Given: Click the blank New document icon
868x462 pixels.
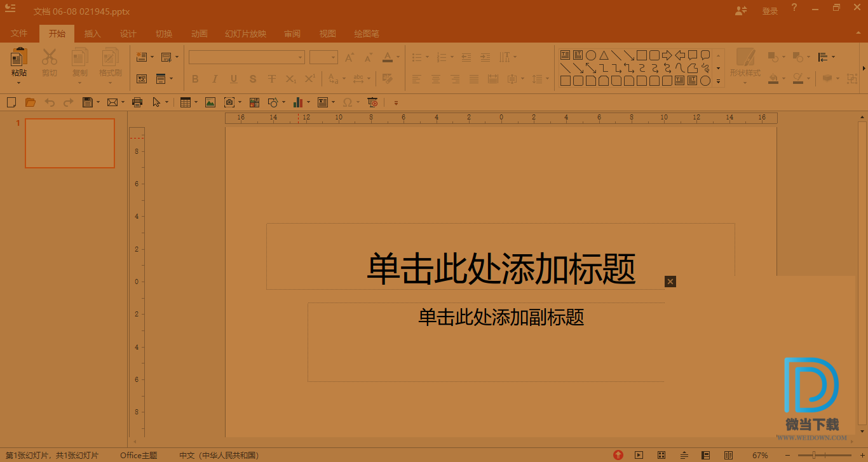Looking at the screenshot, I should point(11,102).
